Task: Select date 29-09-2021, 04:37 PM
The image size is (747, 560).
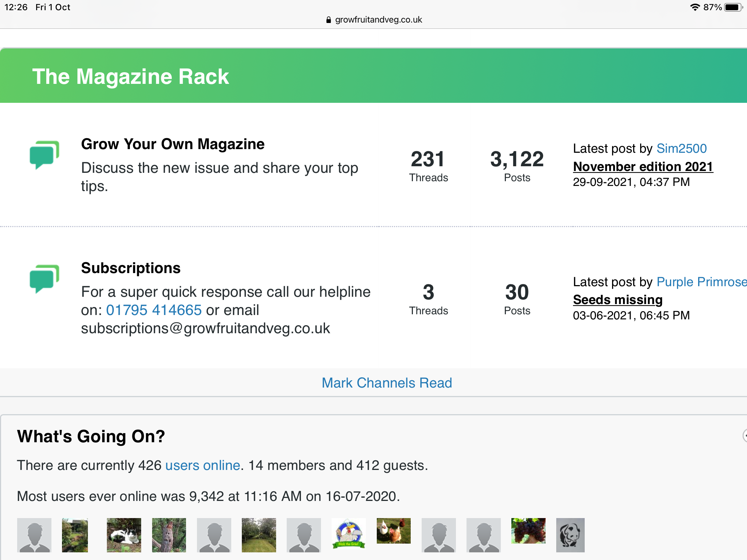Action: click(x=631, y=182)
